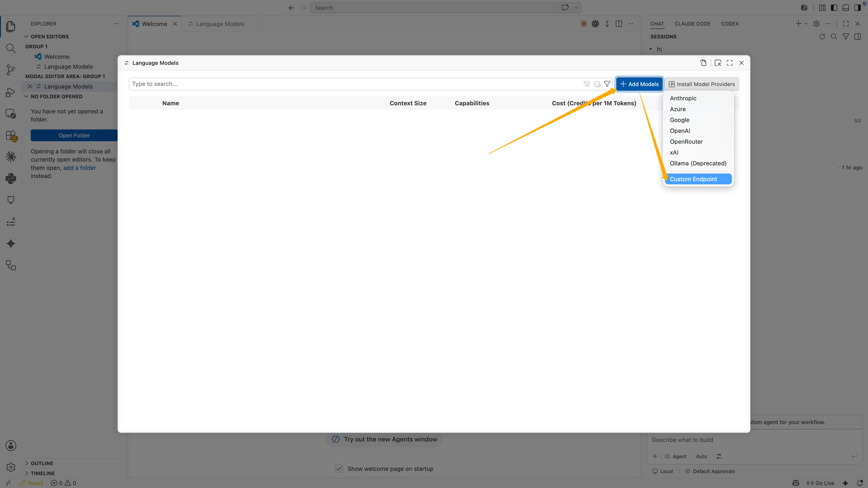868x488 pixels.
Task: Choose Custom Endpoint in the provider menu
Action: coord(698,179)
